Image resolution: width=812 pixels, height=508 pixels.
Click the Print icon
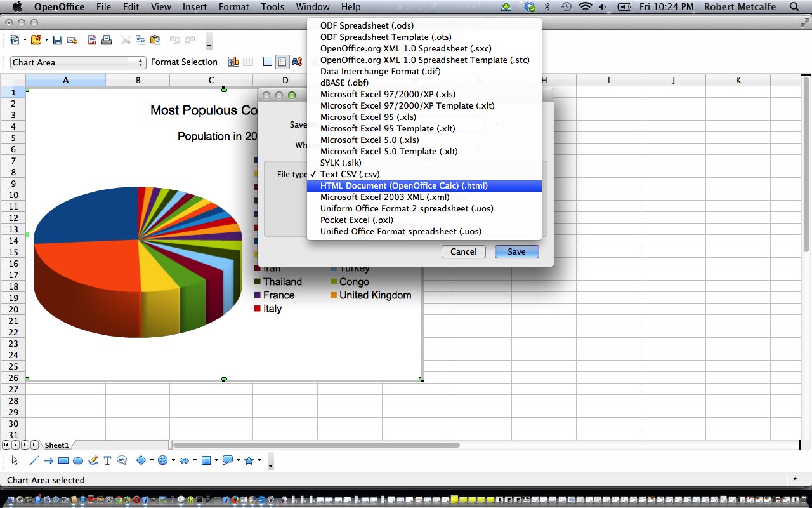(x=107, y=40)
